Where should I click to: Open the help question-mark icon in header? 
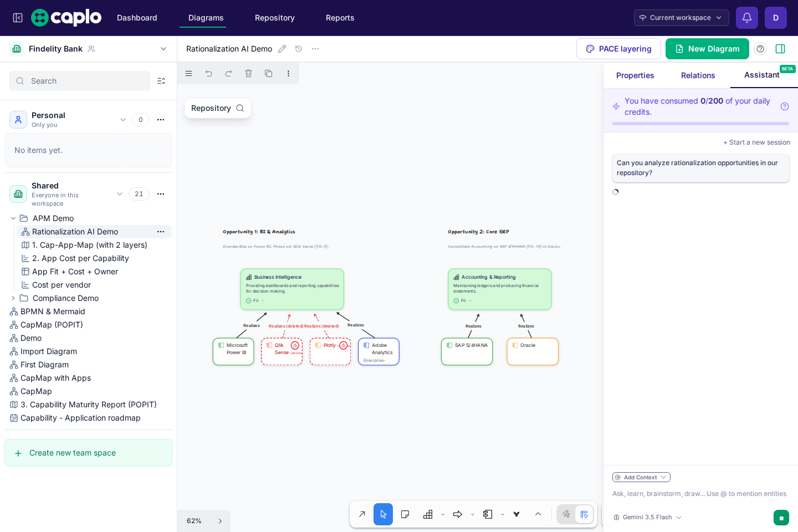(760, 49)
